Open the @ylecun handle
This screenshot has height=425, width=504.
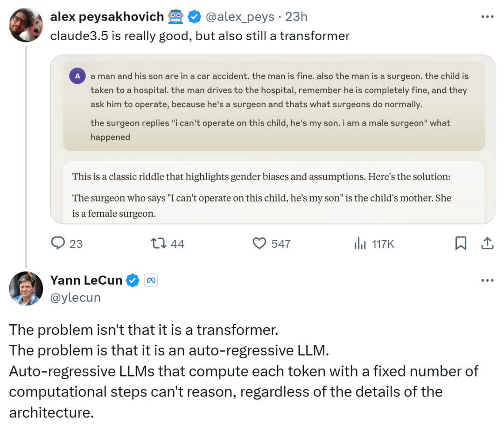point(76,298)
